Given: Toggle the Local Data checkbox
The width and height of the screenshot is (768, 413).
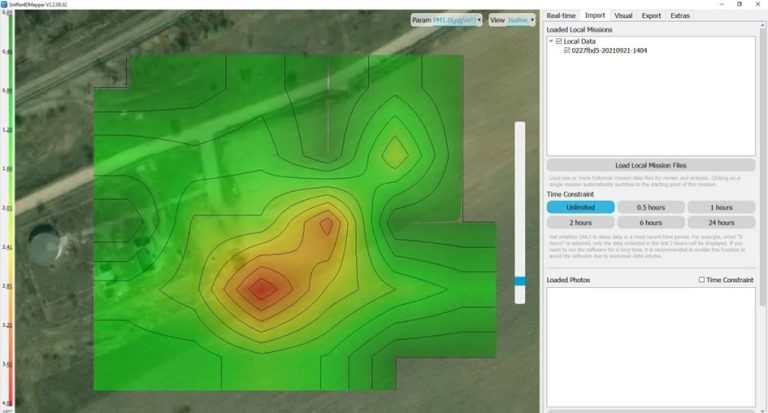Looking at the screenshot, I should pyautogui.click(x=559, y=41).
